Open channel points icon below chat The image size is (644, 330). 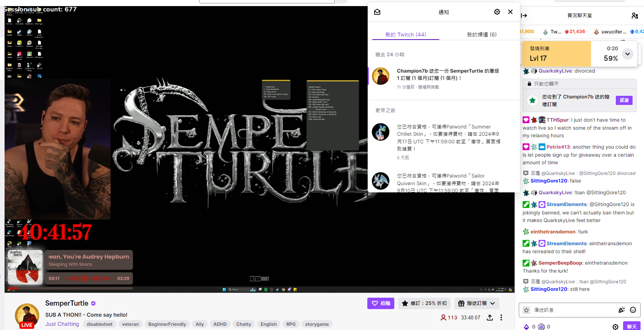pyautogui.click(x=541, y=327)
